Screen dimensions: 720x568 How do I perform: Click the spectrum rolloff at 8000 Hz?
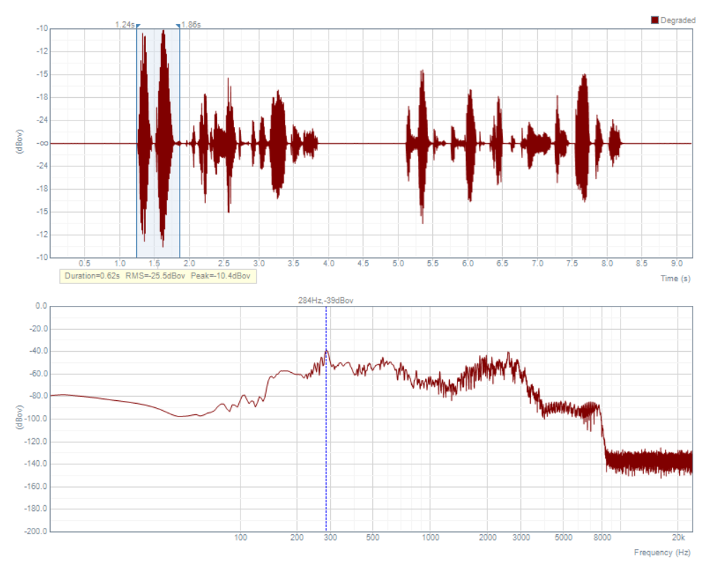coord(602,430)
